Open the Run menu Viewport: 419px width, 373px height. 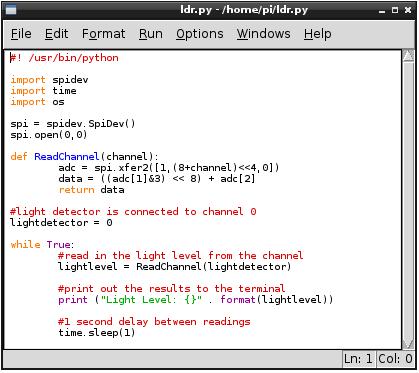point(151,34)
